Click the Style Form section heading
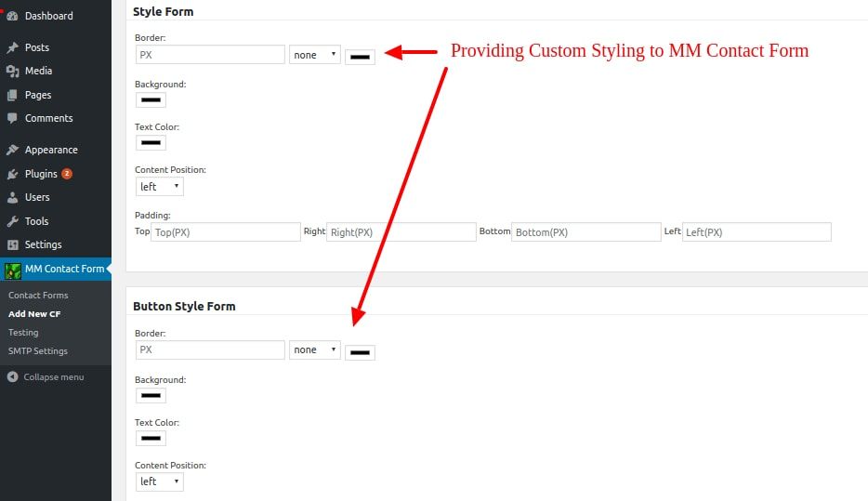 164,12
